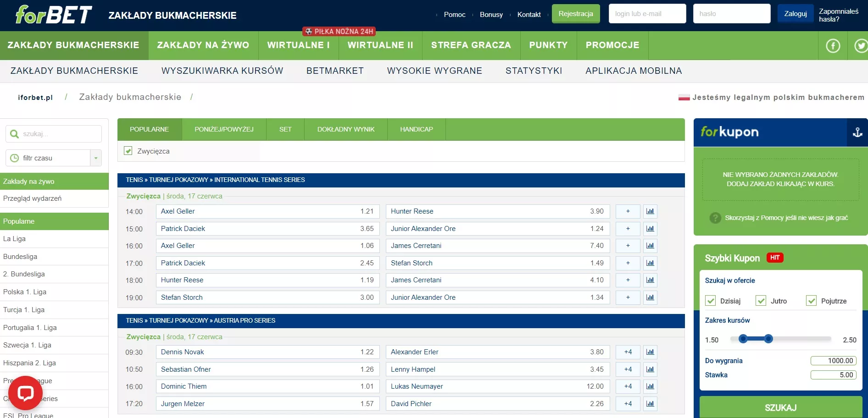This screenshot has width=868, height=418.
Task: Click statistics icon for Dominic Thiem match
Action: click(x=650, y=386)
